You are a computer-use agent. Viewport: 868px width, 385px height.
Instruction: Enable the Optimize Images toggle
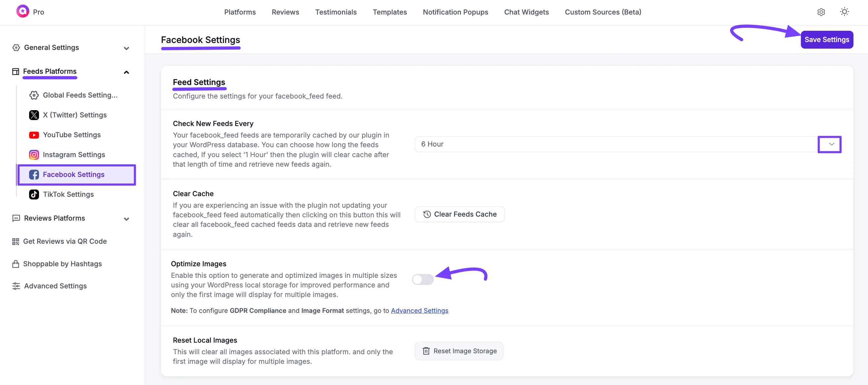pyautogui.click(x=423, y=279)
